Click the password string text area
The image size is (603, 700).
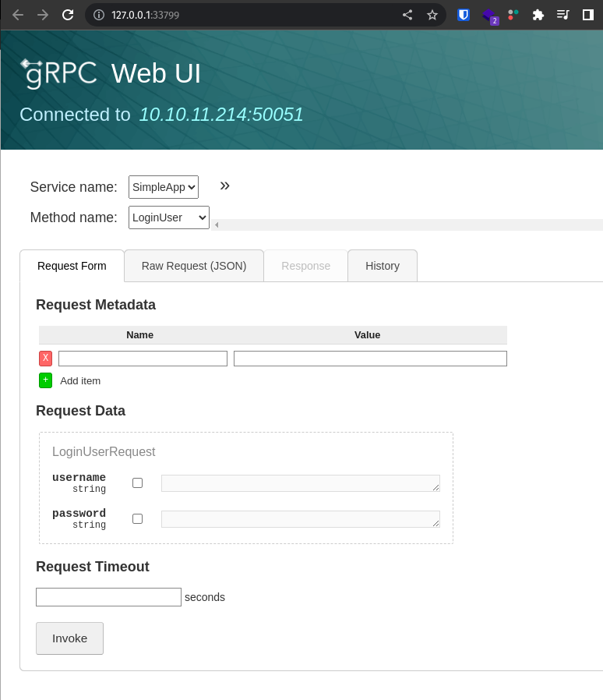301,519
